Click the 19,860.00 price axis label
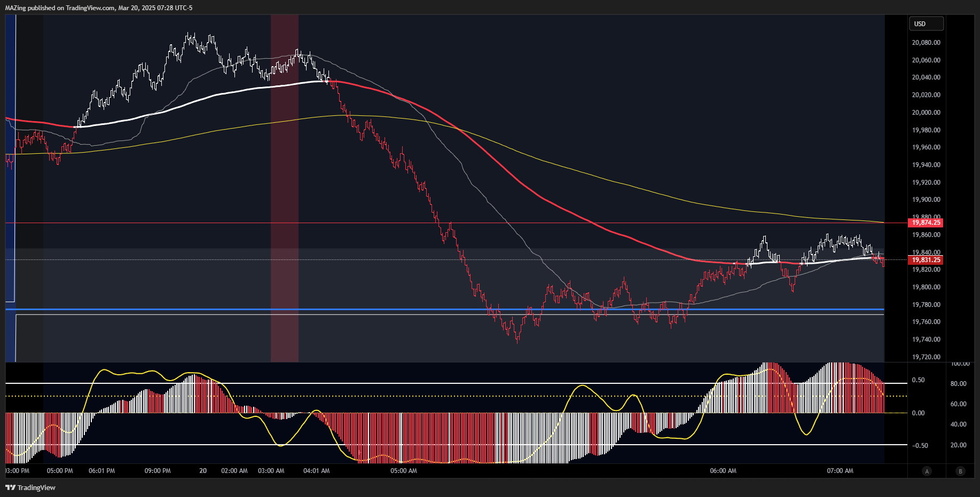 926,235
